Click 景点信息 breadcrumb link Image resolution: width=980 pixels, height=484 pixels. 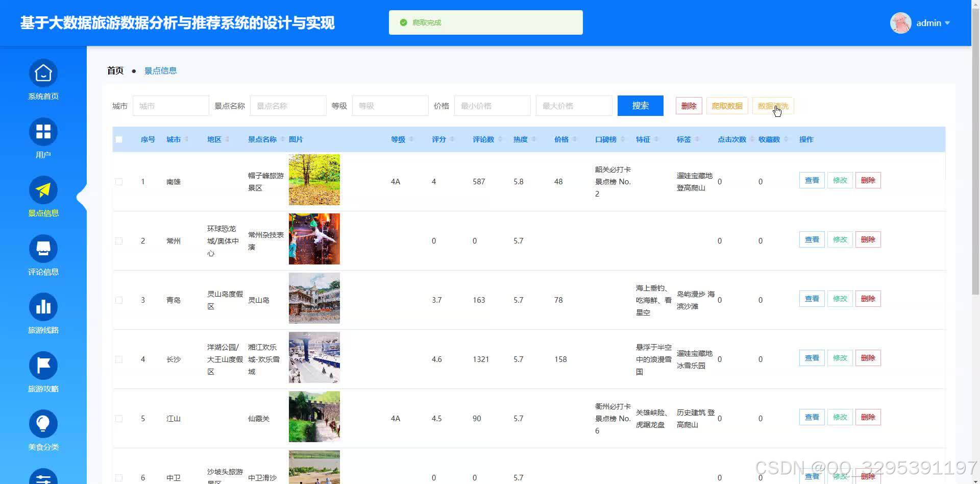(x=160, y=70)
